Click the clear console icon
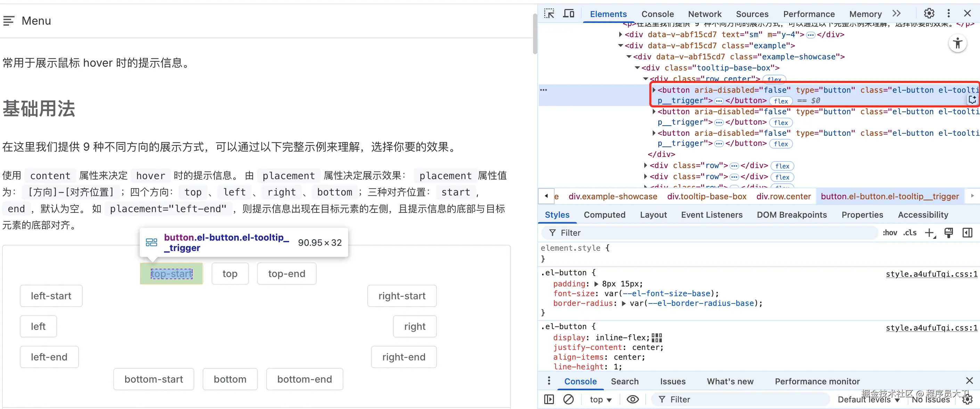Viewport: 980px width, 409px height. [x=569, y=400]
